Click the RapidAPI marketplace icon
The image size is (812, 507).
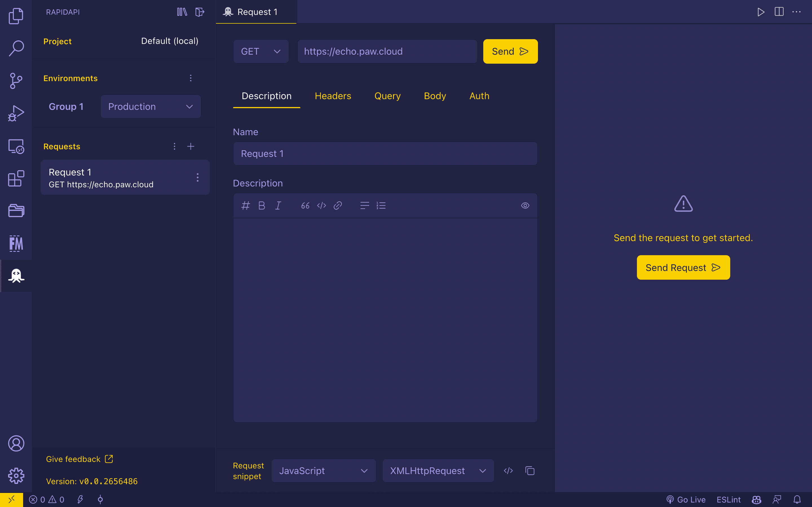(16, 276)
